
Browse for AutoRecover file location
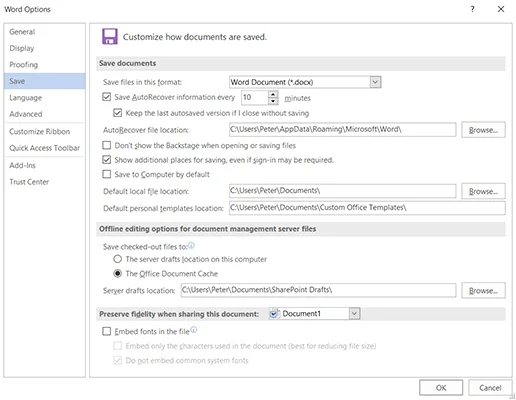tap(483, 130)
